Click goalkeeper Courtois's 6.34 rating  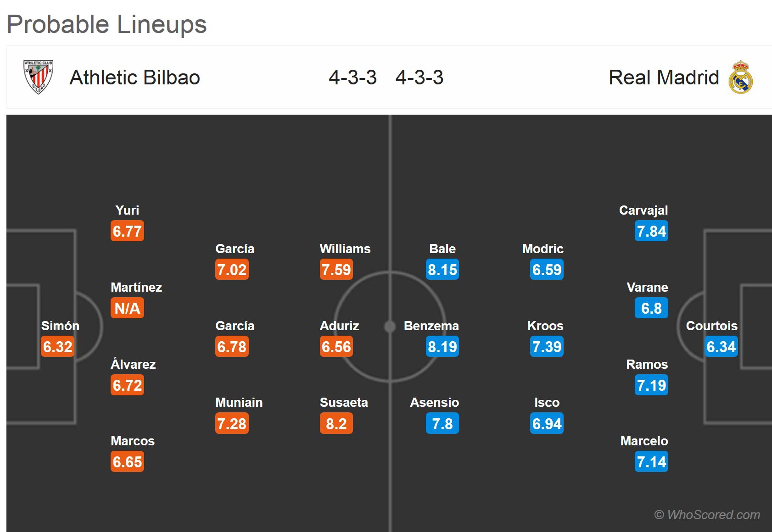(x=721, y=347)
